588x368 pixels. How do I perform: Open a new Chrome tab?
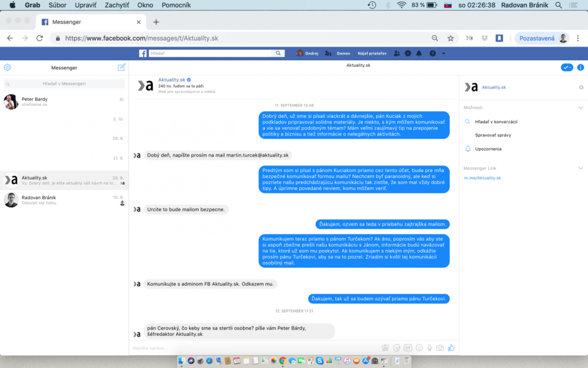coord(156,22)
